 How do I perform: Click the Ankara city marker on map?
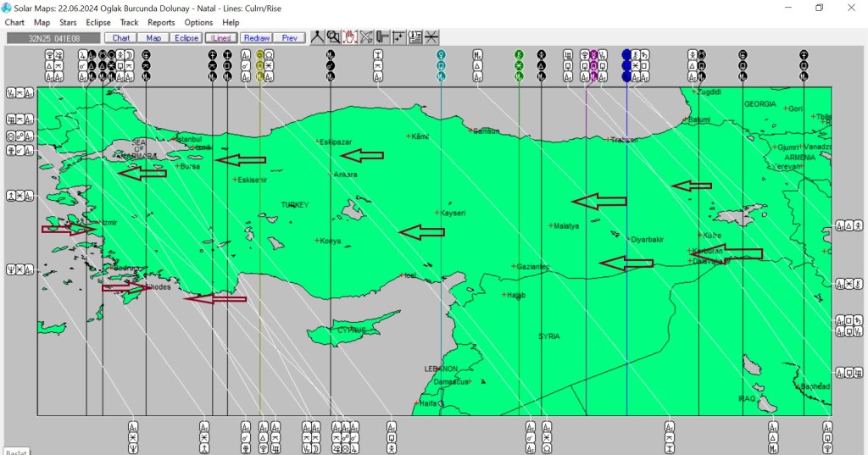click(331, 175)
